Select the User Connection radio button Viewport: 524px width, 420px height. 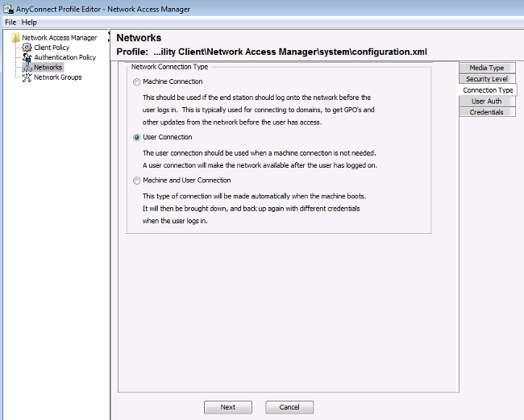coord(137,137)
